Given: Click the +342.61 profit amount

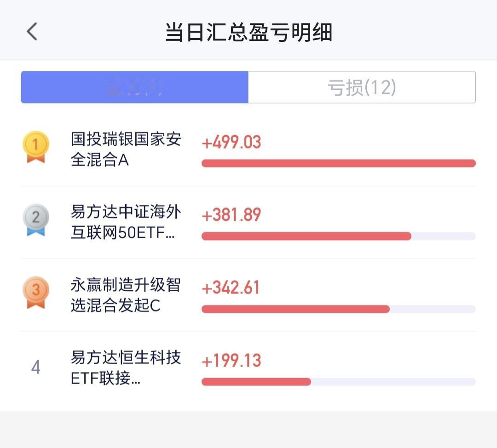Looking at the screenshot, I should coord(231,287).
